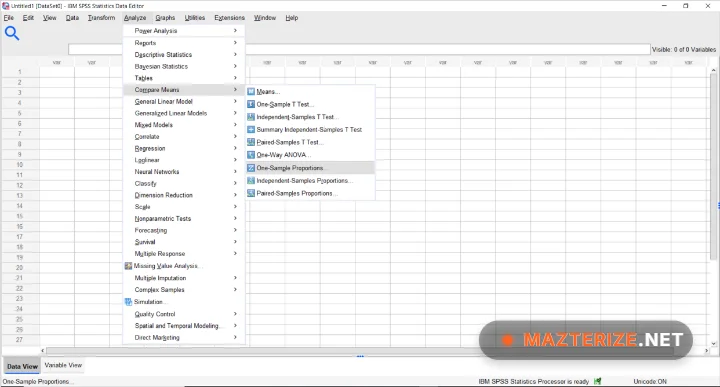The width and height of the screenshot is (720, 387).
Task: Expand the Correlate submenu
Action: tap(184, 136)
